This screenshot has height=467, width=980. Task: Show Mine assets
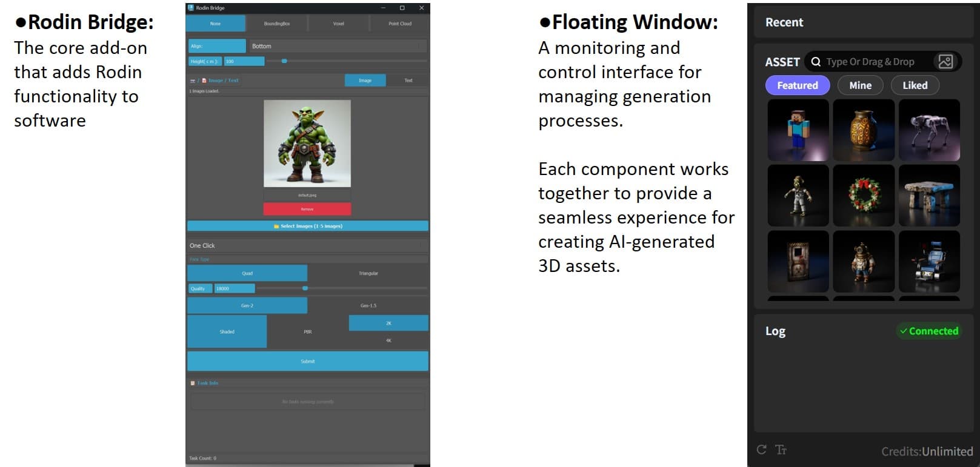point(860,85)
